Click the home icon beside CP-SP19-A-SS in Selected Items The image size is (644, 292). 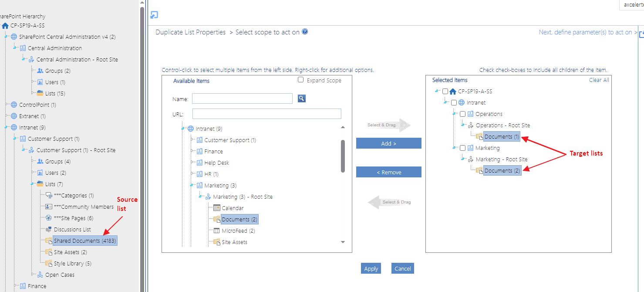click(453, 91)
